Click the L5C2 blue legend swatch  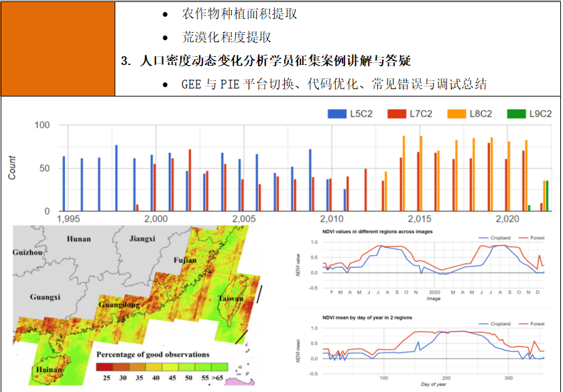coord(336,114)
